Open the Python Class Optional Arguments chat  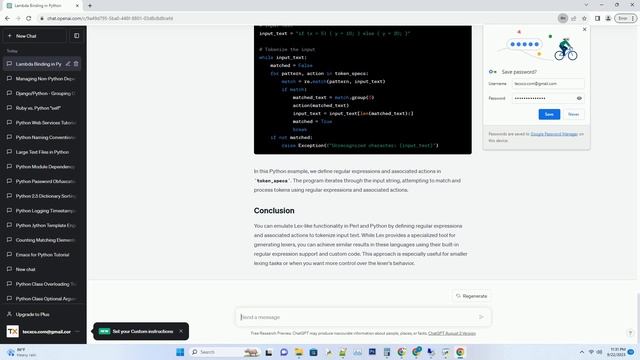tap(42, 299)
